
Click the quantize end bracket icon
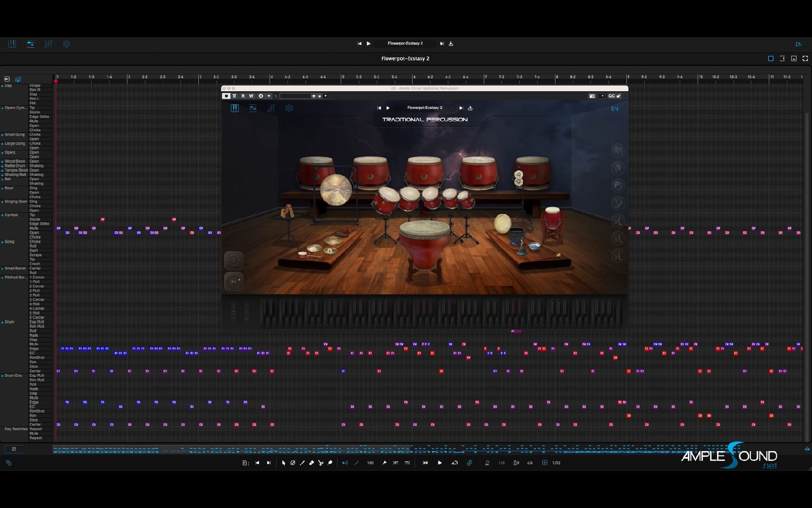[407, 463]
